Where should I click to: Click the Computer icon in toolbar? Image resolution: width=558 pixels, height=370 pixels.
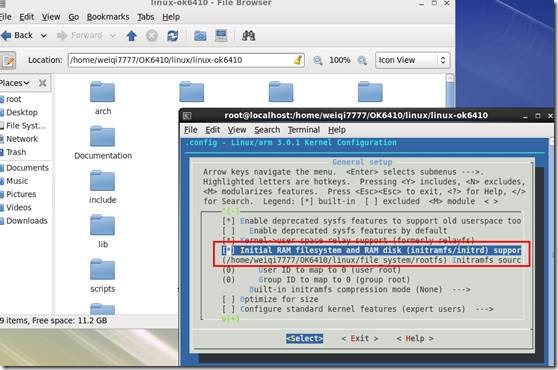[221, 36]
